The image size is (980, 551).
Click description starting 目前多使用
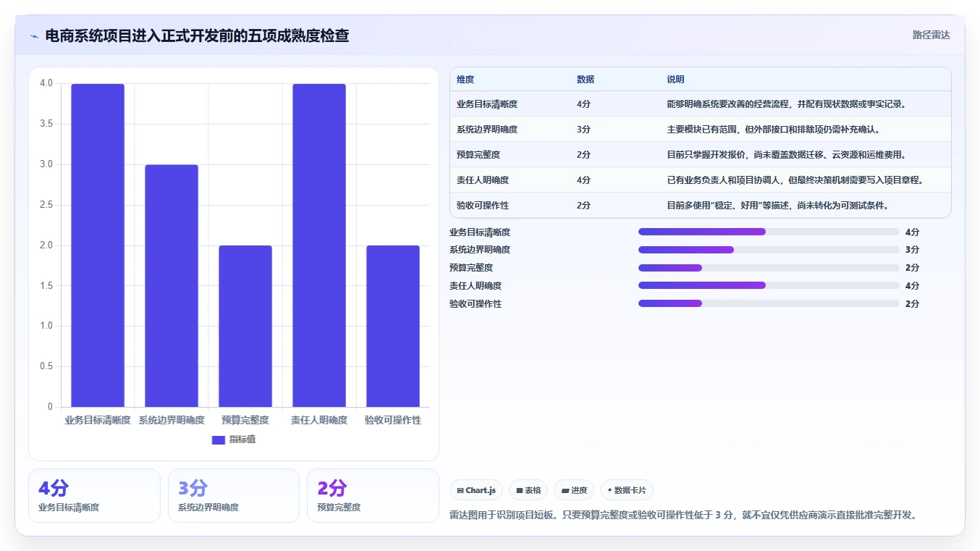click(777, 206)
